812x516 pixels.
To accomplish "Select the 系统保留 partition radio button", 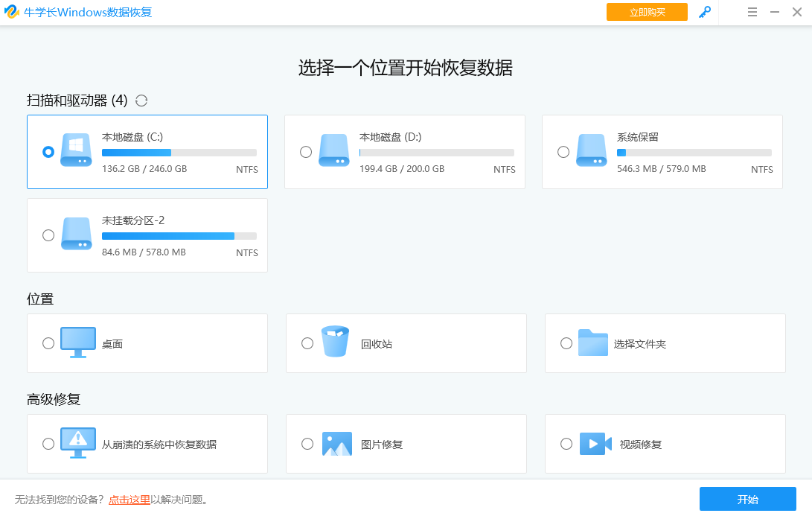I will click(x=563, y=152).
